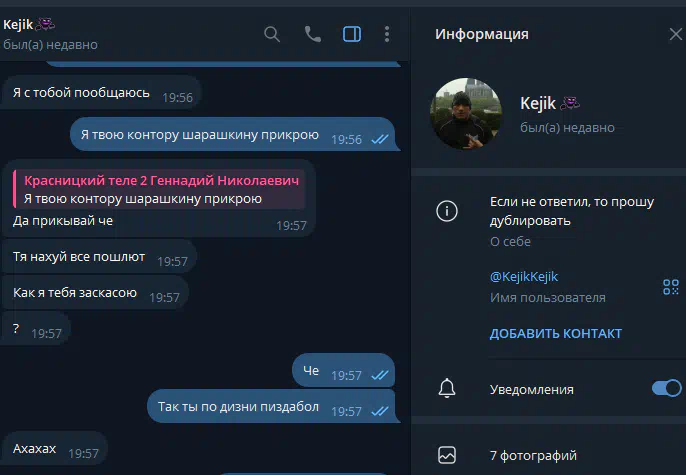Click the quoted reply from Красницкий
This screenshot has height=475, width=686.
pos(160,189)
